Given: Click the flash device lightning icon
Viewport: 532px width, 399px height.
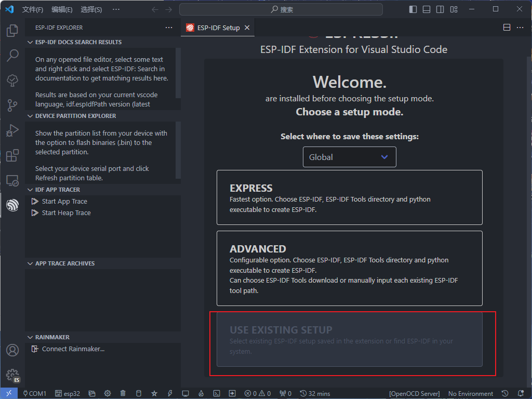Looking at the screenshot, I should (170, 394).
